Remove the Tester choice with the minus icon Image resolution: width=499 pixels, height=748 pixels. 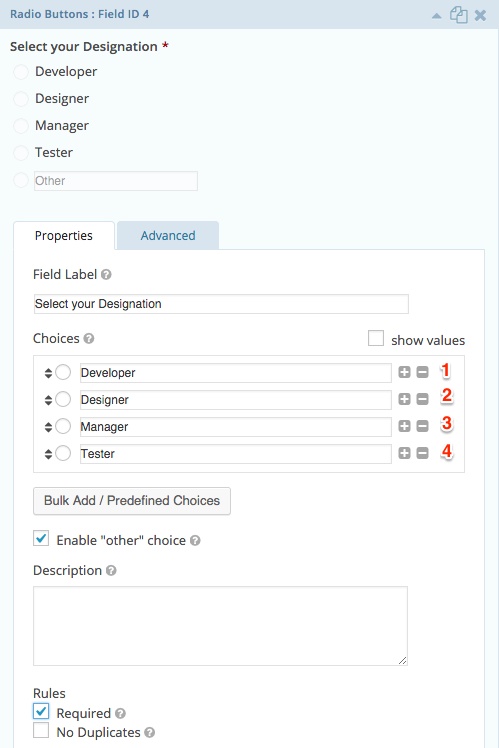[422, 453]
